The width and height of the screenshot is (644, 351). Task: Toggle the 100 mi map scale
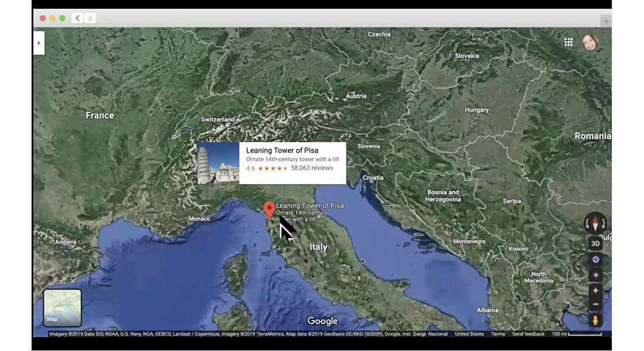[x=577, y=334]
